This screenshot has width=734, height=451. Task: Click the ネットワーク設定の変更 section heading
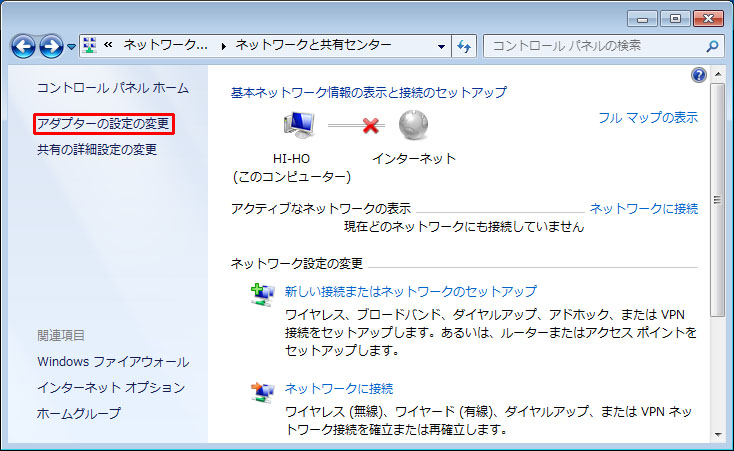click(x=297, y=264)
